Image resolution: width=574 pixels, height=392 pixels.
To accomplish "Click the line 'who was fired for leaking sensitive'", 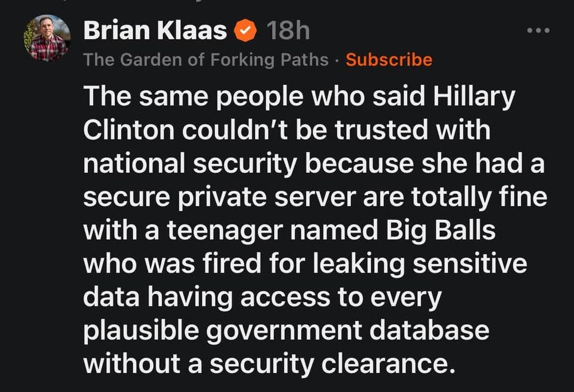I will (305, 264).
